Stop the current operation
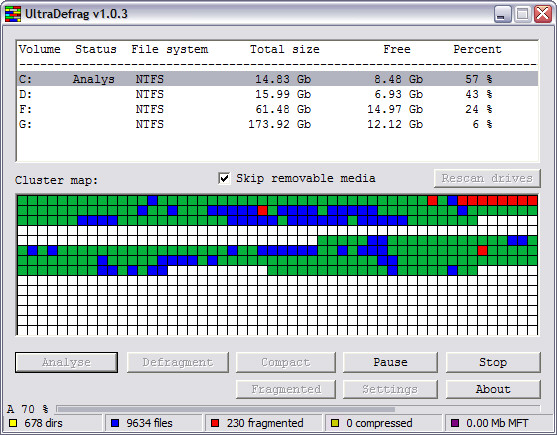 [493, 362]
